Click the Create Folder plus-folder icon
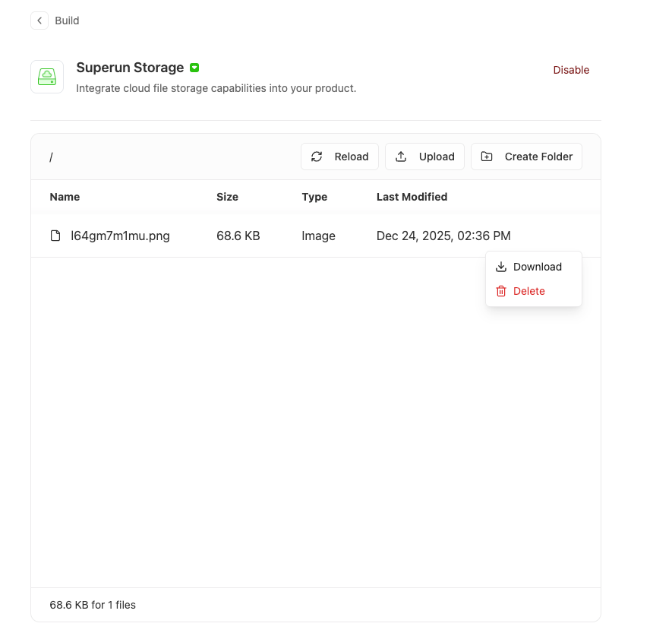This screenshot has height=636, width=672. tap(487, 157)
